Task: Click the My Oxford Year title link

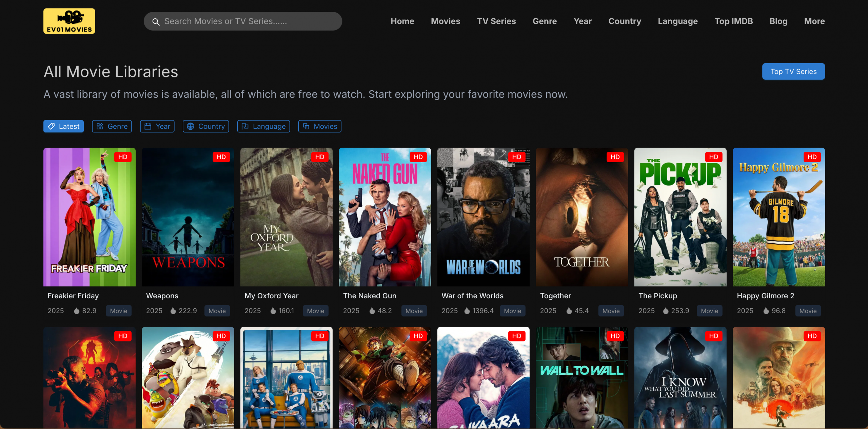Action: pyautogui.click(x=272, y=296)
